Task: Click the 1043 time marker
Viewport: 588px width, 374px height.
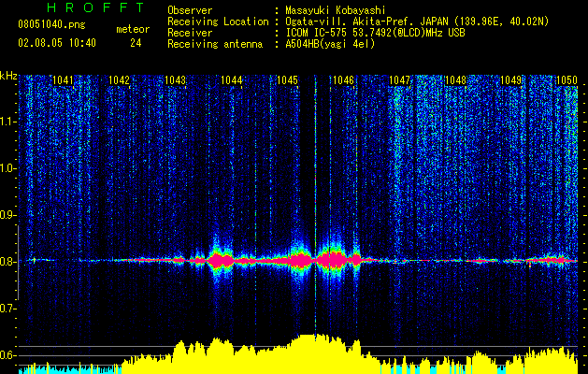Action: 175,80
